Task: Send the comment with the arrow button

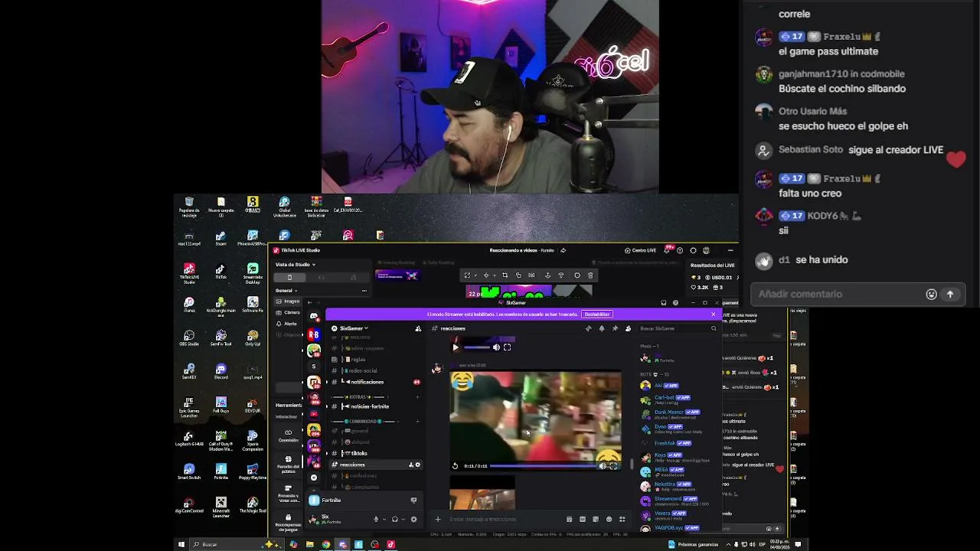Action: pyautogui.click(x=950, y=295)
